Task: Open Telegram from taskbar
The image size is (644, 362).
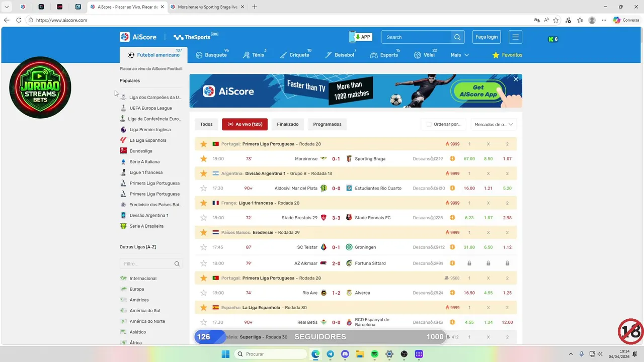Action: 330,354
